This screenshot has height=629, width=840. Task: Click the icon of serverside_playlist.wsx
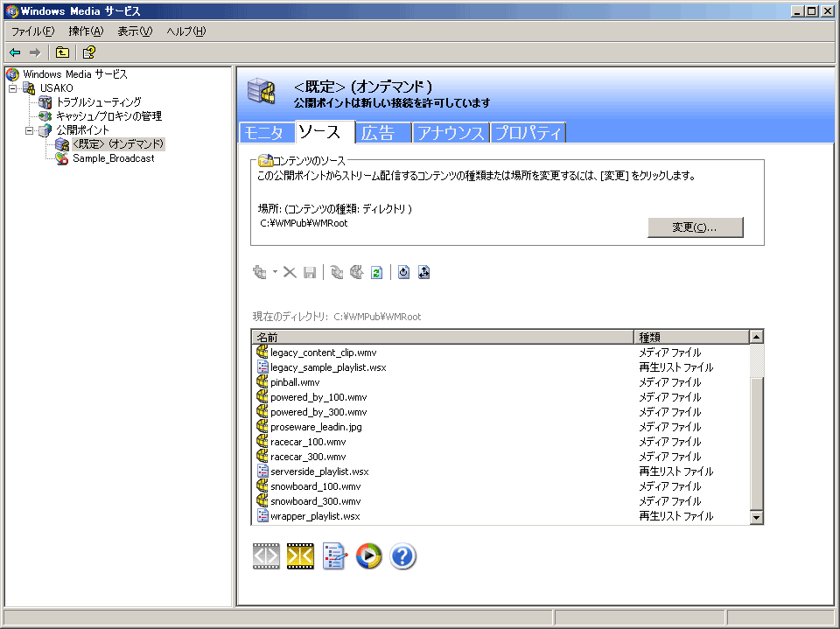click(262, 471)
